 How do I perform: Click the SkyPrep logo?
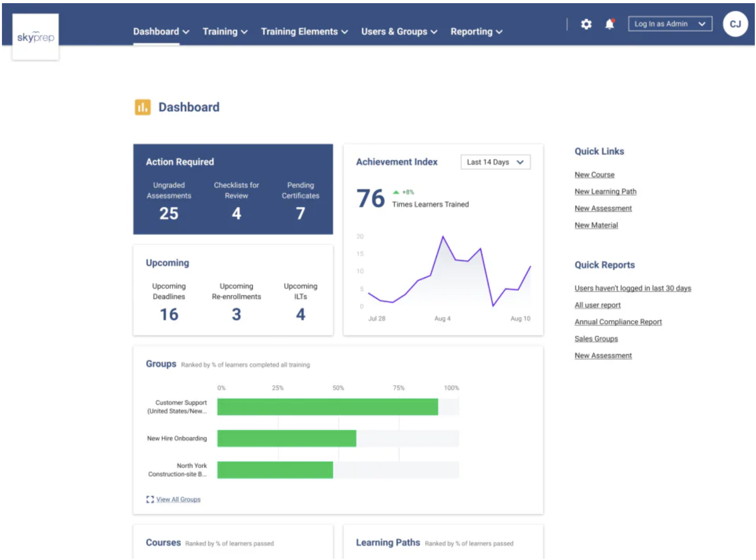35,37
